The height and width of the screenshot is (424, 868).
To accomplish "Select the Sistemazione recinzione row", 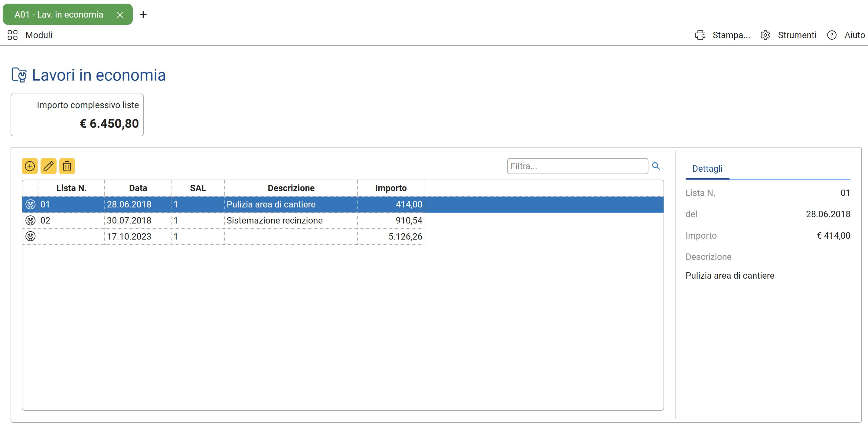I will click(x=274, y=220).
